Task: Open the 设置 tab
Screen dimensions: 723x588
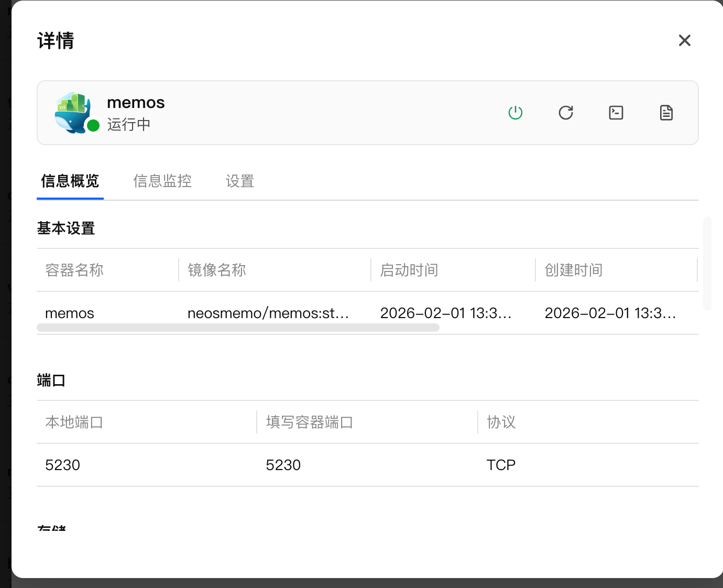Action: (x=240, y=181)
